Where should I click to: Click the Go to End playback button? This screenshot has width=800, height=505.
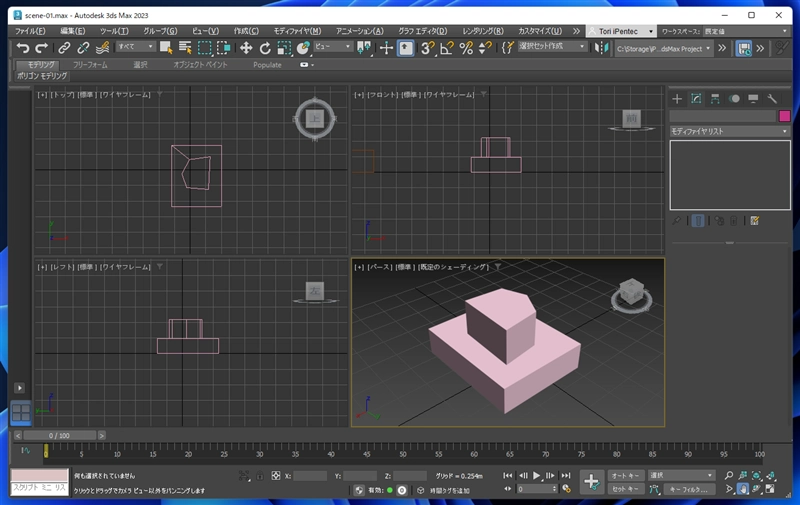(x=566, y=475)
